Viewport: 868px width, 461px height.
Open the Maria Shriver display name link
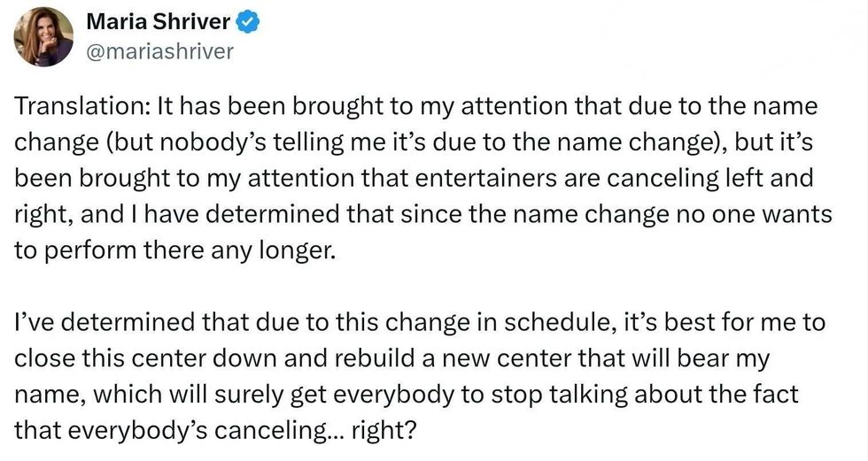tap(158, 22)
